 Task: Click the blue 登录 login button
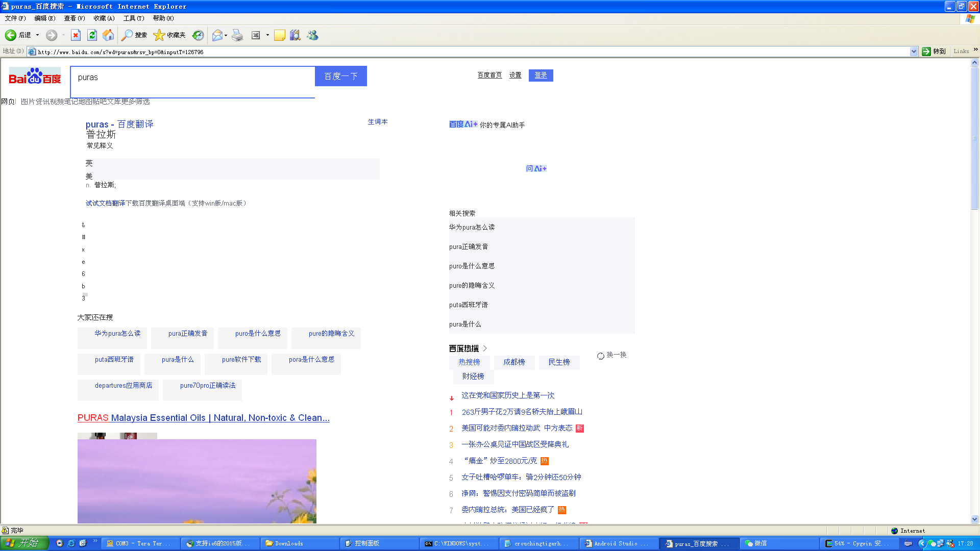pos(541,75)
